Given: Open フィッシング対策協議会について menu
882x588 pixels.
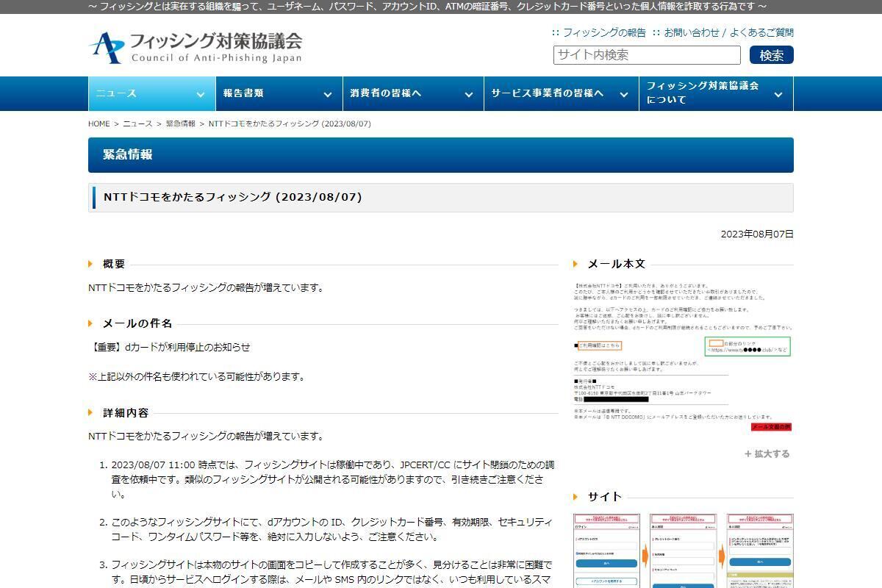Looking at the screenshot, I should click(716, 93).
